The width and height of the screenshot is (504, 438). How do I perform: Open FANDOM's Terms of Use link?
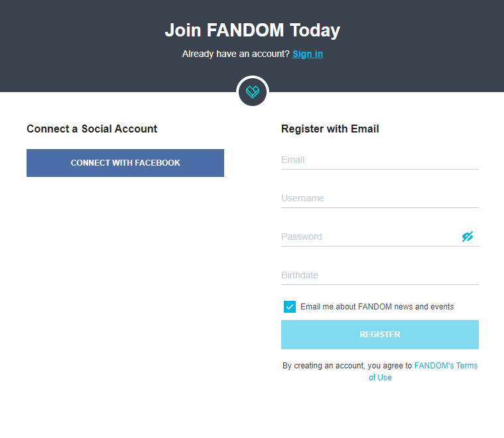coord(445,366)
